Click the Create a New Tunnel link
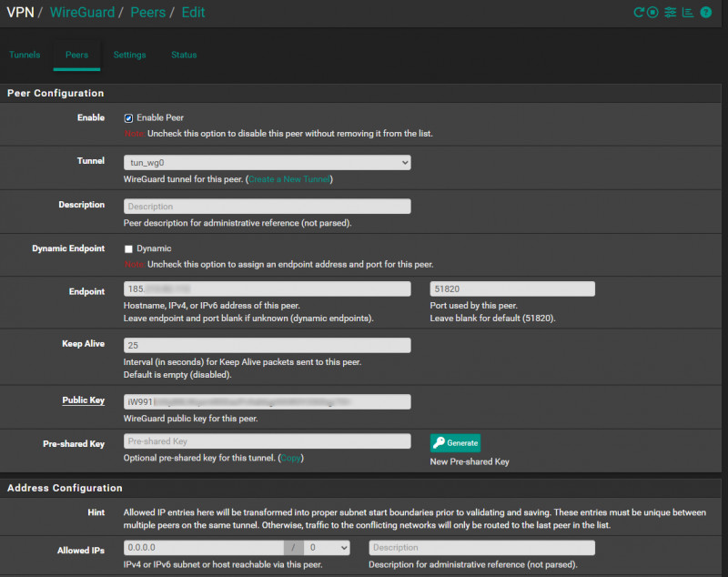728x577 pixels. pos(289,179)
